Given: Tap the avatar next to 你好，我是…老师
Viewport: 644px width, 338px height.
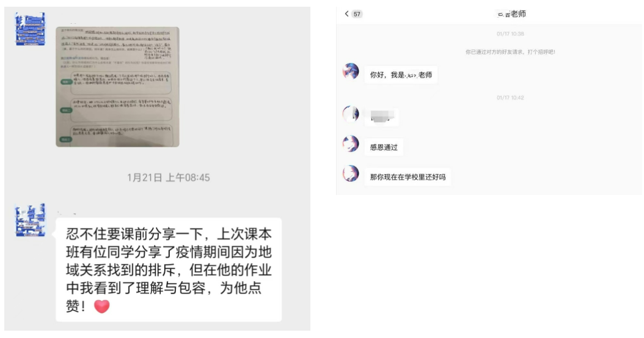Looking at the screenshot, I should [x=351, y=71].
